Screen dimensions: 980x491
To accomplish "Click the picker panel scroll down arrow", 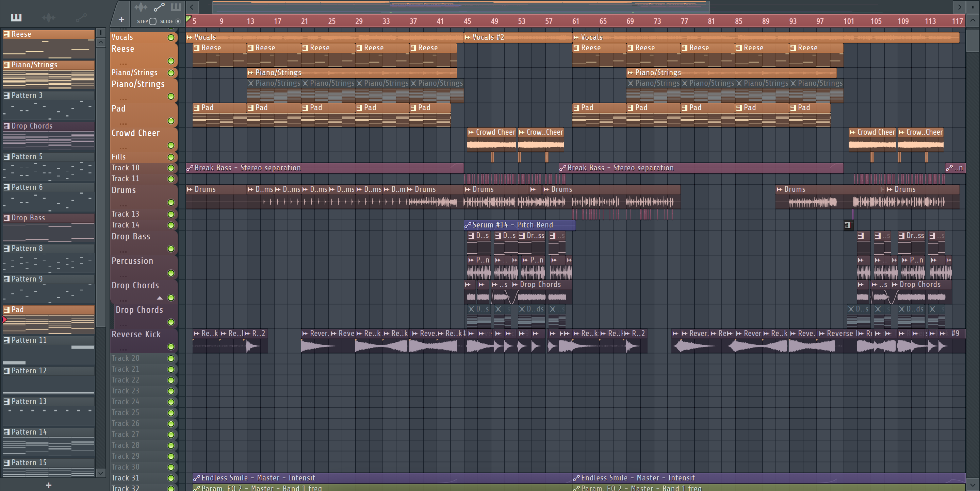I will pos(100,473).
